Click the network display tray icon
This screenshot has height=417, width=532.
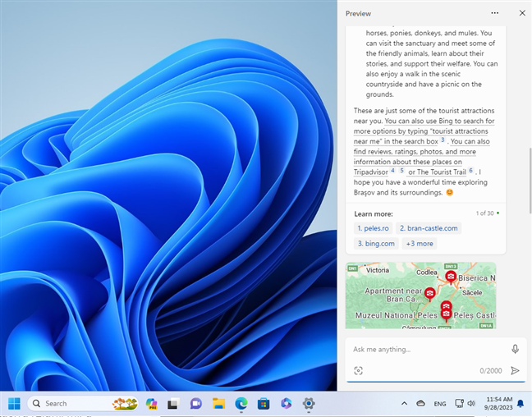459,403
